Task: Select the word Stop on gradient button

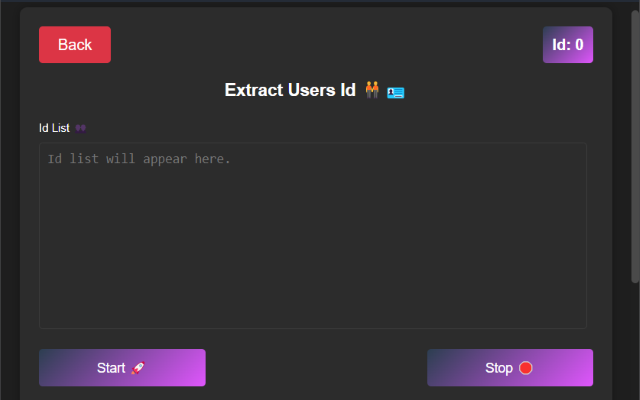Action: (499, 368)
